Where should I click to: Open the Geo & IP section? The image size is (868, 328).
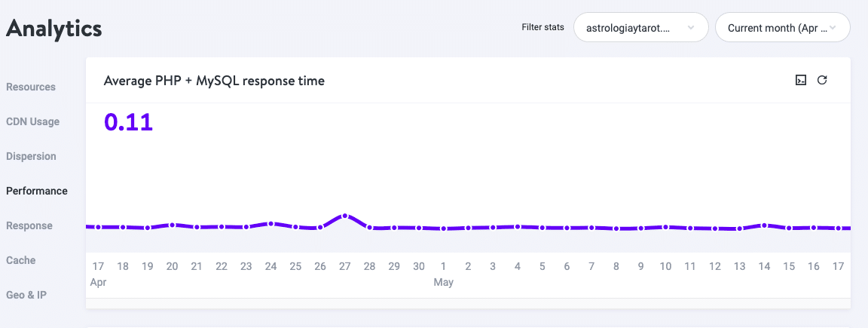26,295
